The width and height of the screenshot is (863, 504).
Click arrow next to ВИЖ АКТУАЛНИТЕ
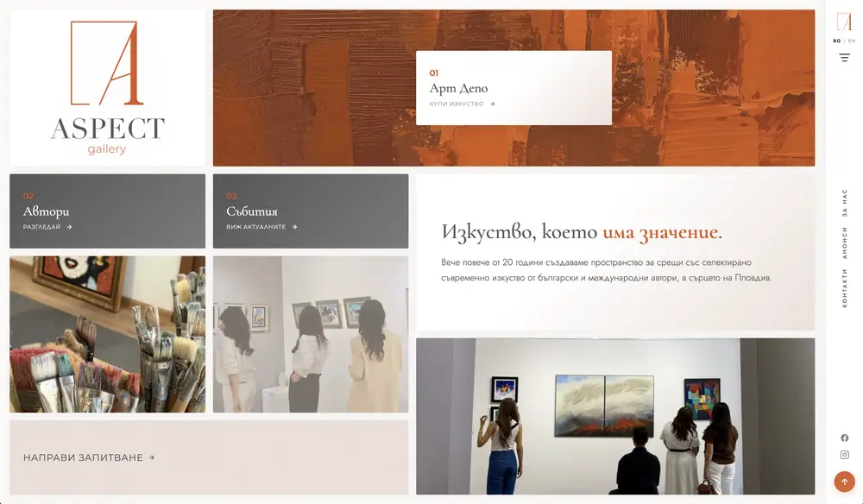point(294,227)
